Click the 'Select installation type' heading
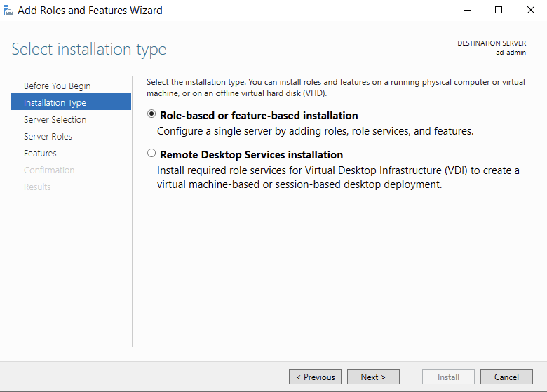The height and width of the screenshot is (392, 547). tap(89, 49)
